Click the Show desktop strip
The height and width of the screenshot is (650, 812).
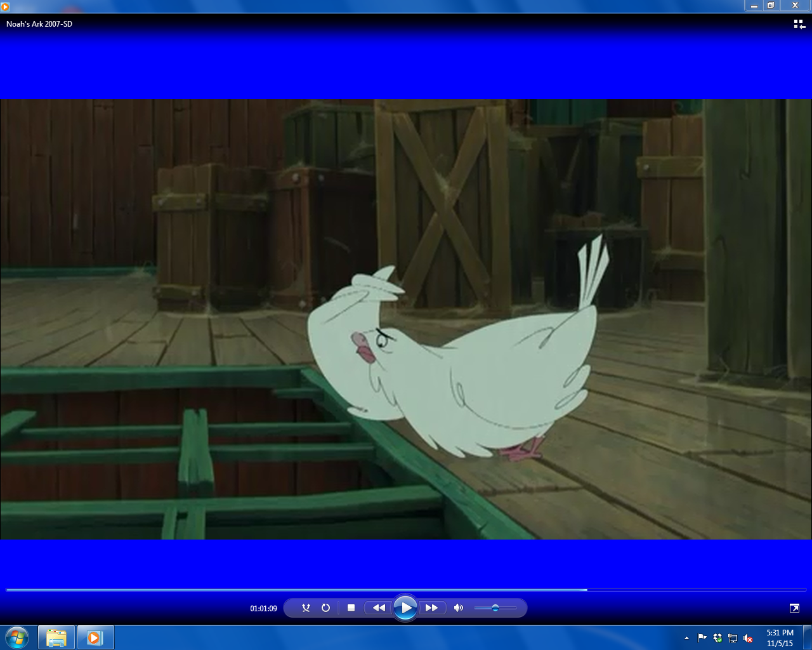coord(808,637)
